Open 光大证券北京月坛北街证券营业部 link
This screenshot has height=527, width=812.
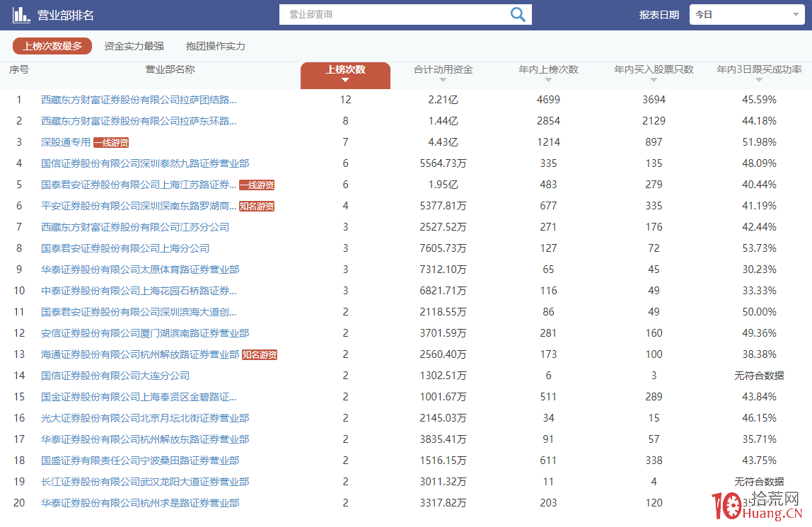tap(145, 418)
